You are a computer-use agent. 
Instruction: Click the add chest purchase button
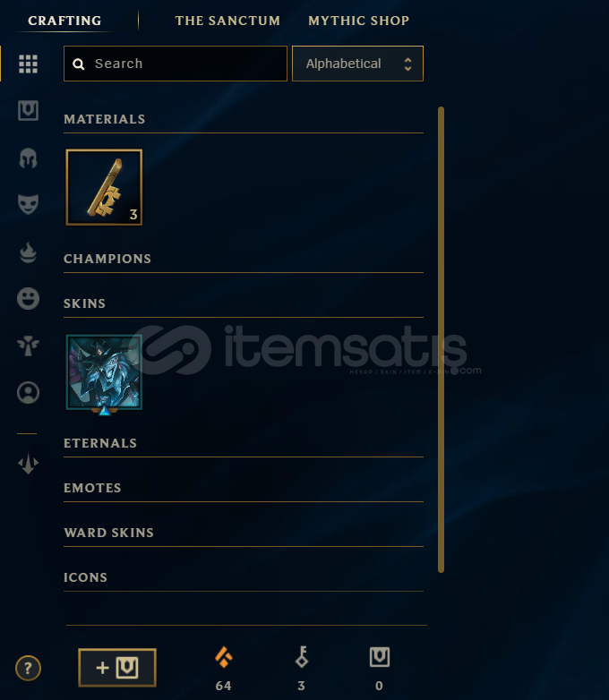[x=117, y=668]
